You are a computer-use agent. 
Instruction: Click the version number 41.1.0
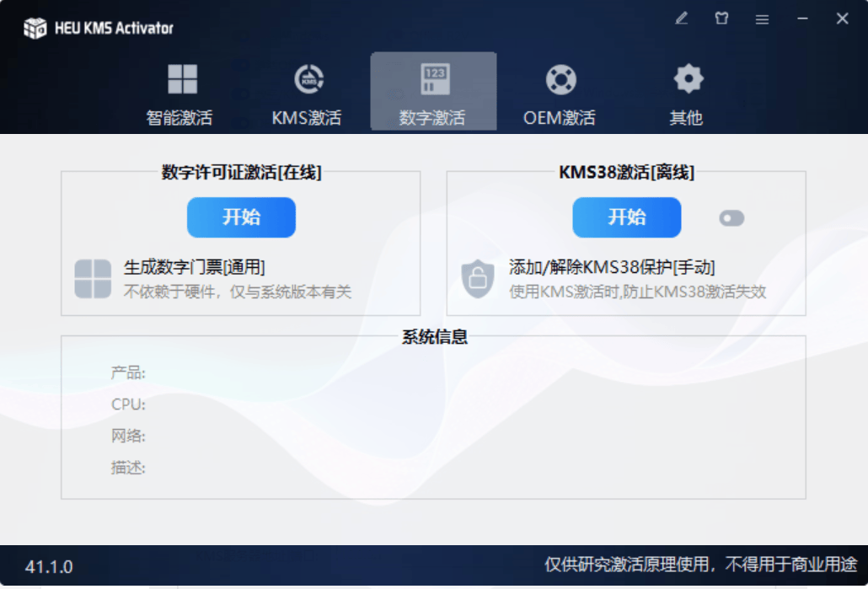point(49,567)
